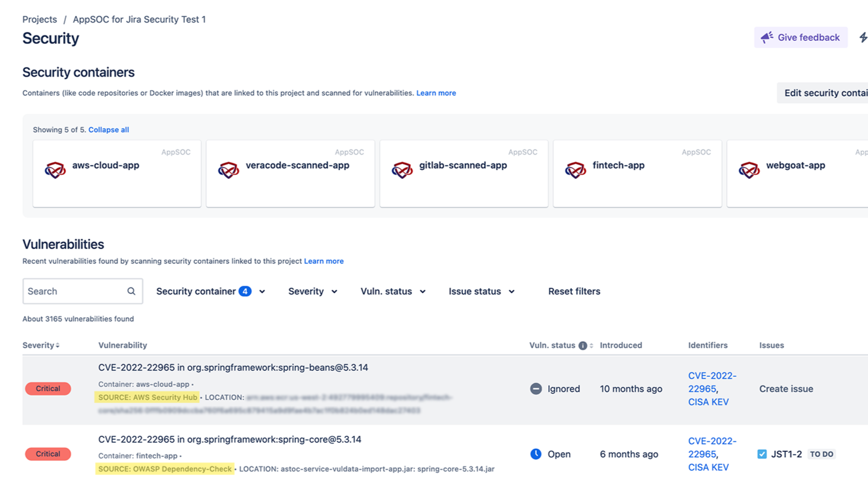Viewport: 868px width, 494px height.
Task: Click the lightning bolt icon top right
Action: click(863, 37)
